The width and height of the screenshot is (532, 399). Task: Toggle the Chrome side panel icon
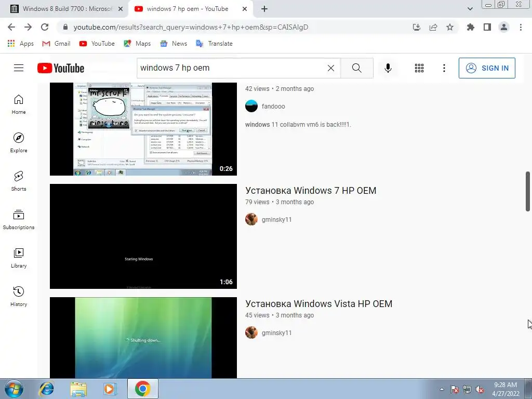click(487, 27)
